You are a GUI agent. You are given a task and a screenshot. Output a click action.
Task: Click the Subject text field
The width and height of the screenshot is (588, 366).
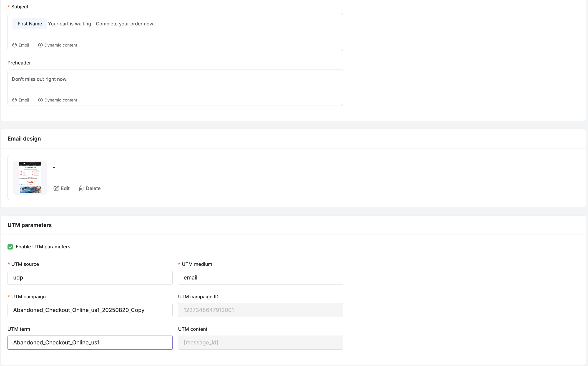coord(218,24)
